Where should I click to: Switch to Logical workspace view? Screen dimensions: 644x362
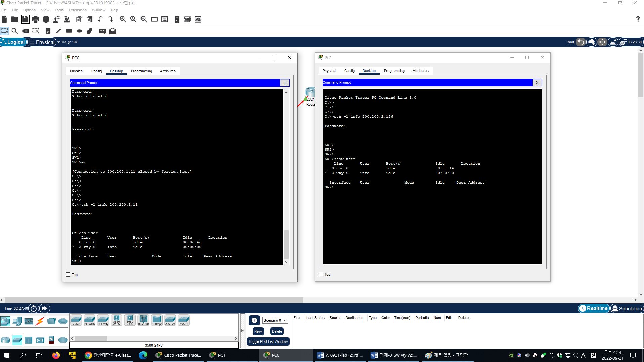click(13, 42)
